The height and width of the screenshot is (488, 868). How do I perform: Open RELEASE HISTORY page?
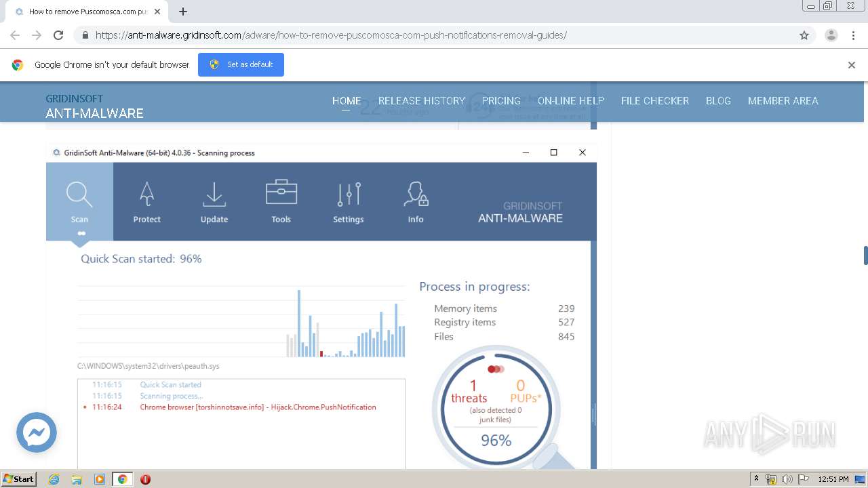point(422,100)
